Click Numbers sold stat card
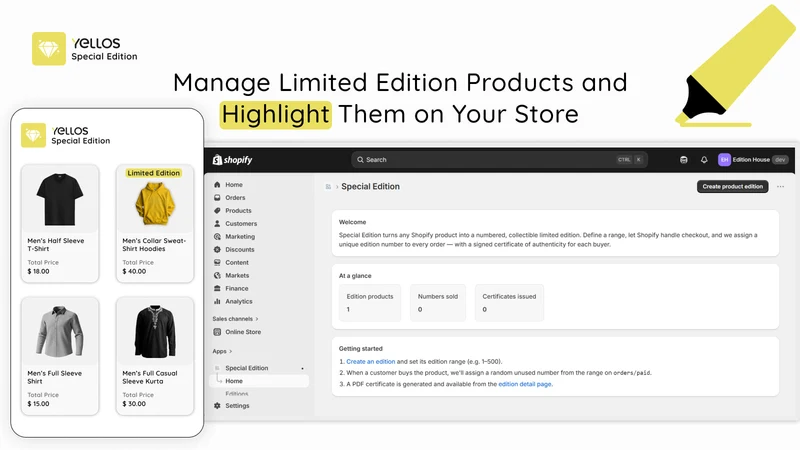 [438, 303]
